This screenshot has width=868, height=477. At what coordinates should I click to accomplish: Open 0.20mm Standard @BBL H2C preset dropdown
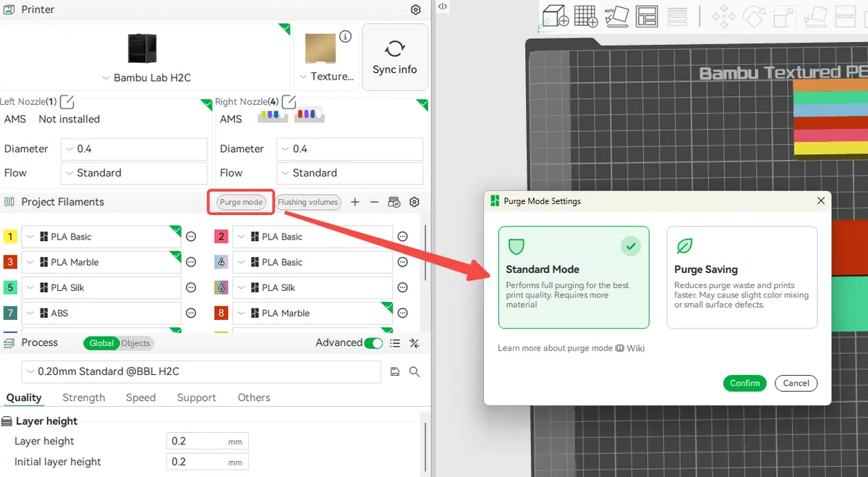pos(201,371)
